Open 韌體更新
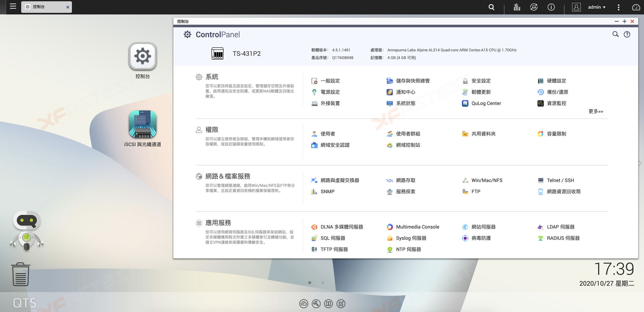This screenshot has width=644, height=312. click(x=476, y=92)
